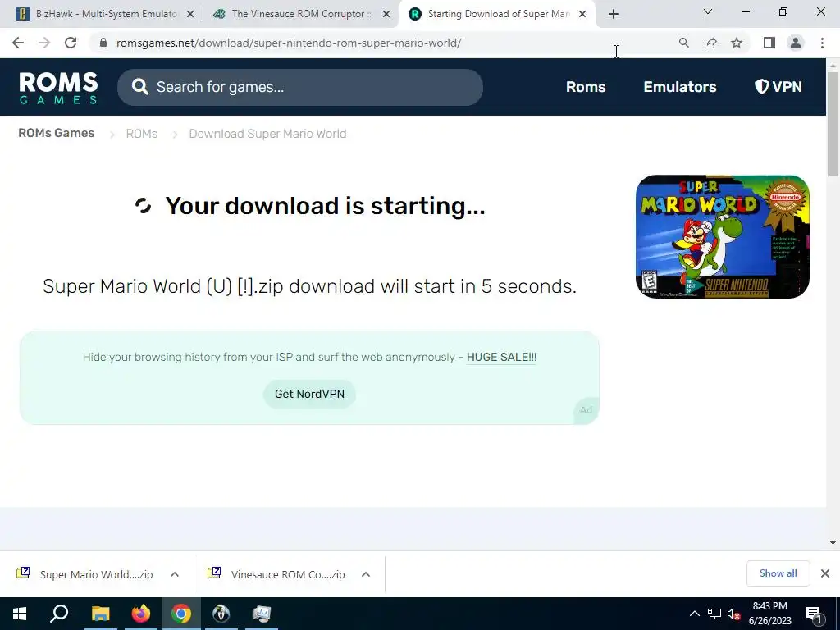The height and width of the screenshot is (630, 840).
Task: Click the scrollbar up arrow
Action: click(833, 64)
